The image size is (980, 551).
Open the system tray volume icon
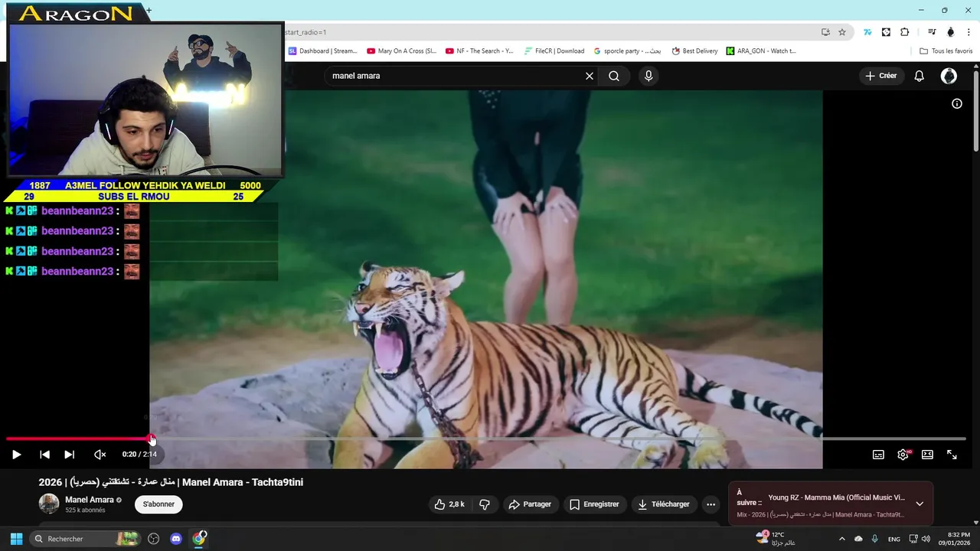point(926,539)
